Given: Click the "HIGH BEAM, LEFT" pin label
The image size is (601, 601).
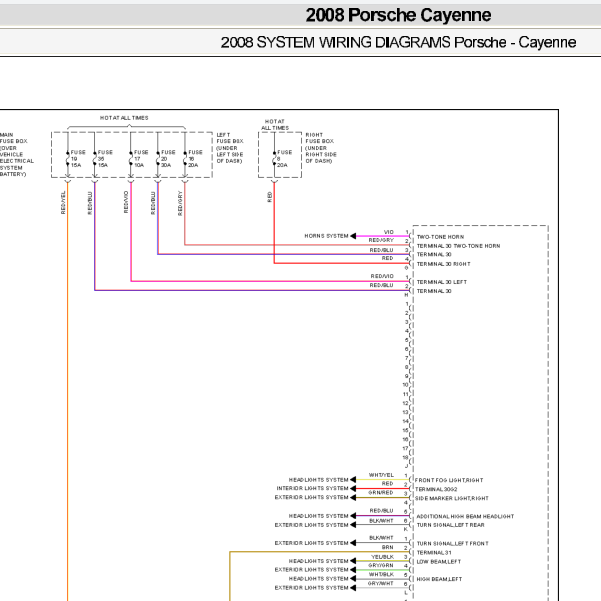Looking at the screenshot, I should pos(439,579).
